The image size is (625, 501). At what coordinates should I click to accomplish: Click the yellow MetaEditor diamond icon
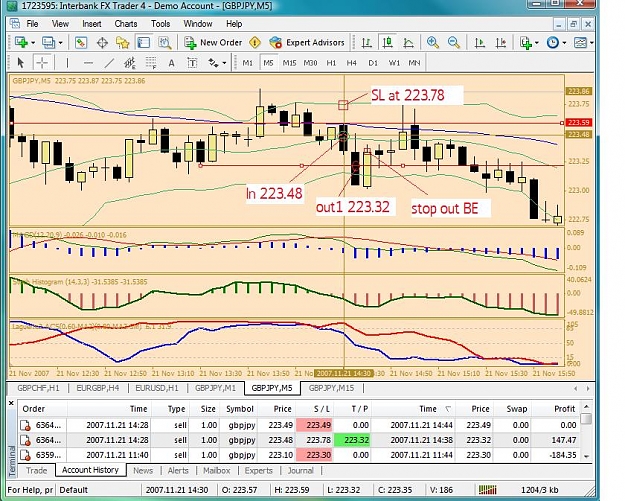point(255,43)
